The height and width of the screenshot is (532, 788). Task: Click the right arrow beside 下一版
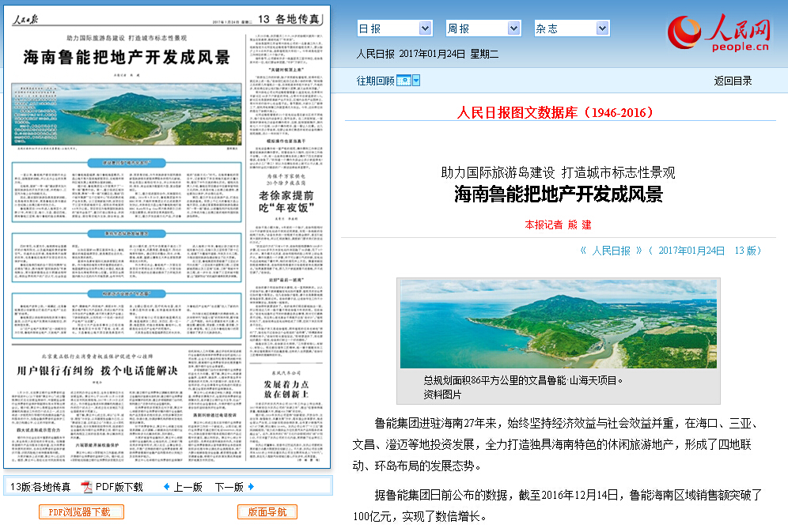click(x=251, y=486)
